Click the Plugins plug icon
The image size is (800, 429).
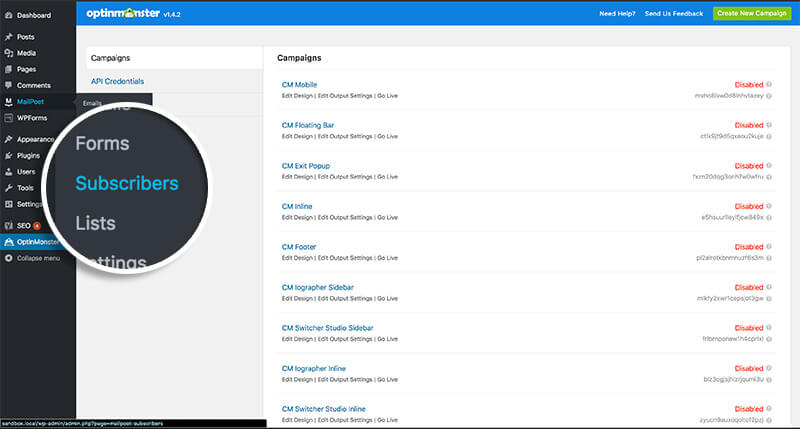pos(9,156)
